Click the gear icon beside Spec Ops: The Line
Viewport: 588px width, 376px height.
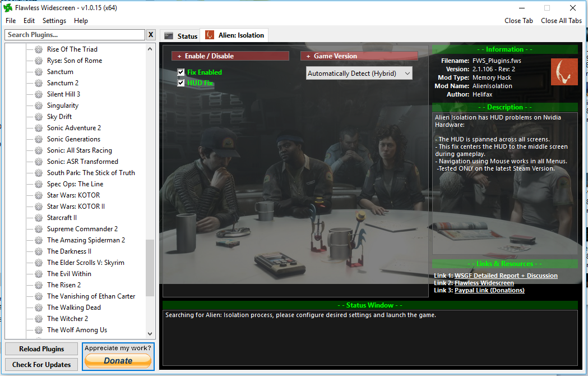click(39, 184)
